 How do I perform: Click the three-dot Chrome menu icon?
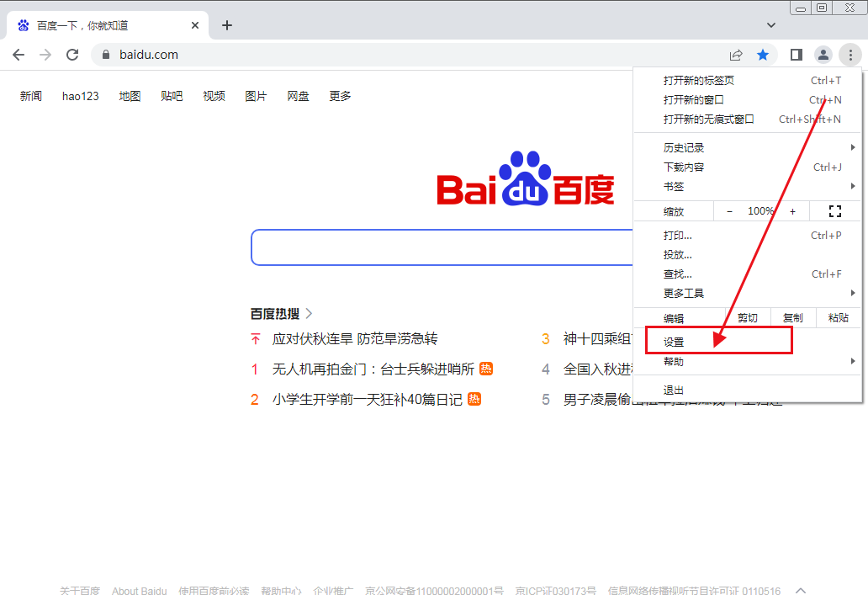coord(850,55)
